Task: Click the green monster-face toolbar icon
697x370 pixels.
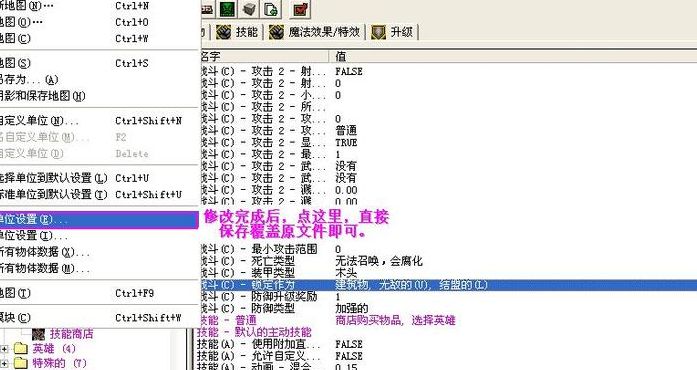Action: pos(227,9)
